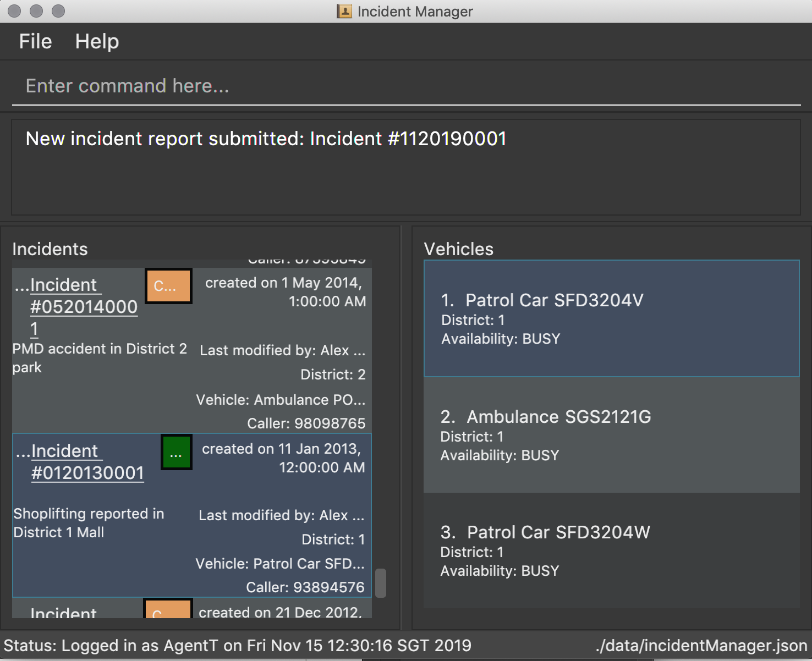
Task: Click the ./data/incidentManager.json path in status bar
Action: coord(701,646)
